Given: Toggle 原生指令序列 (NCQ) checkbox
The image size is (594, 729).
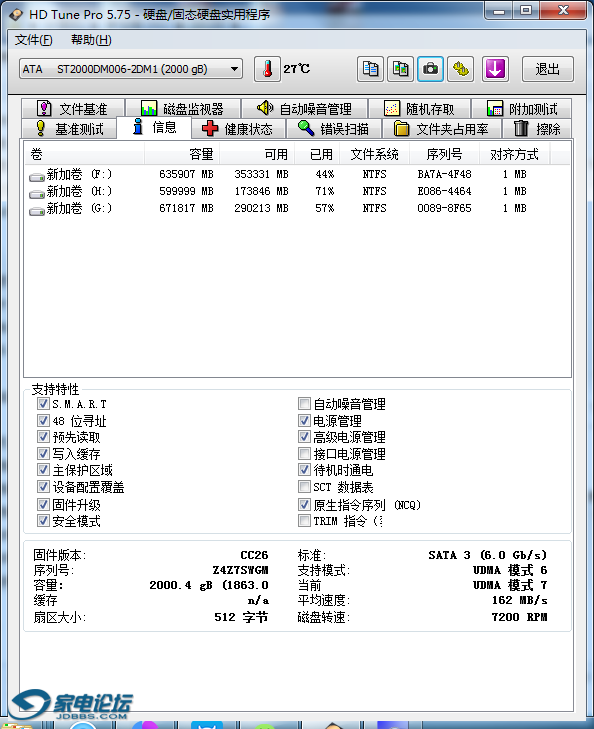Looking at the screenshot, I should (304, 504).
